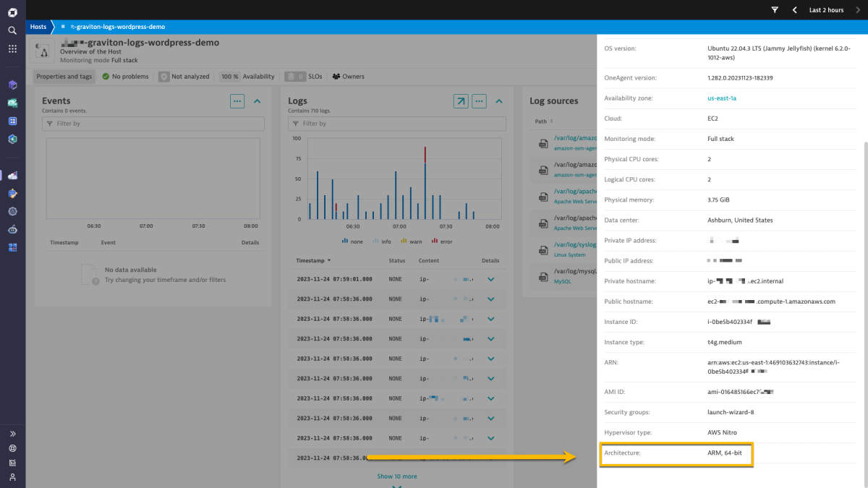This screenshot has width=868, height=488.
Task: Expand the sidebar with the double-chevron icon
Action: coord(11,433)
